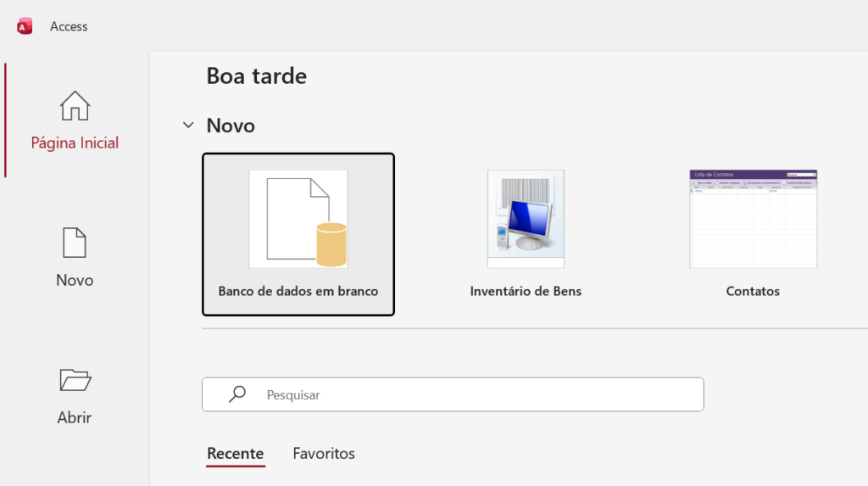Screen dimensions: 868x486
Task: Click the blank database icon with cylinder
Action: 298,220
